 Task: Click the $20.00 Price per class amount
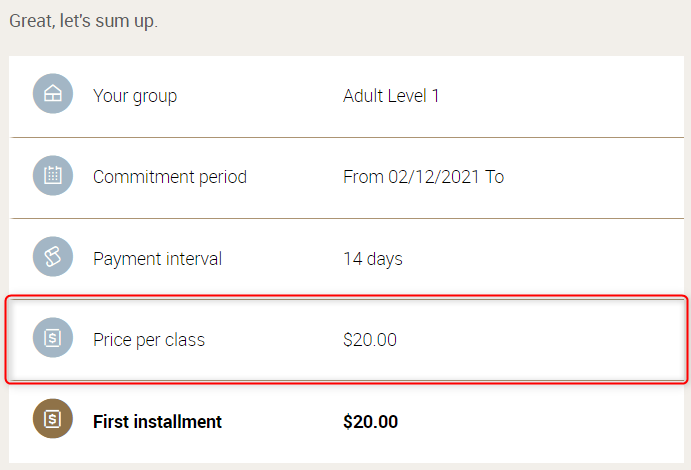[370, 340]
